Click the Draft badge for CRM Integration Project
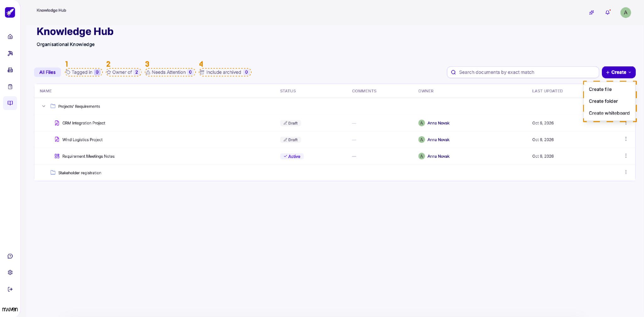The width and height of the screenshot is (644, 317). click(x=291, y=123)
